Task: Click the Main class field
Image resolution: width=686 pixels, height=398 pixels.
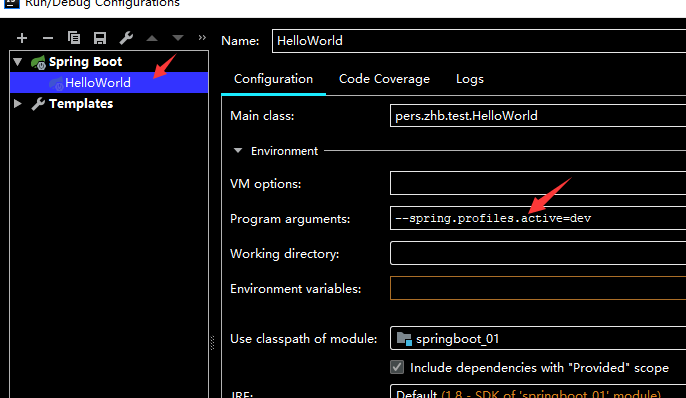Action: tap(538, 116)
